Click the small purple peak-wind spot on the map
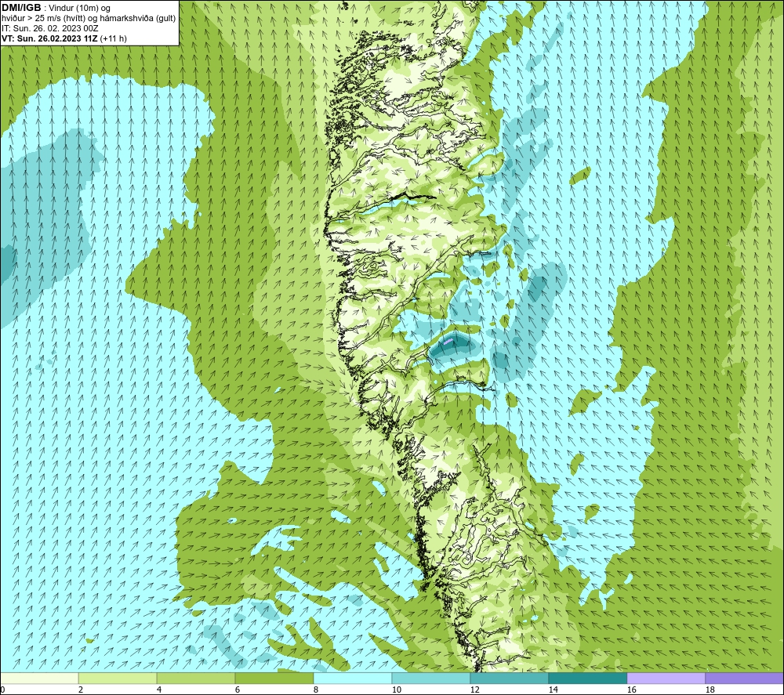The image size is (784, 695). (x=448, y=342)
